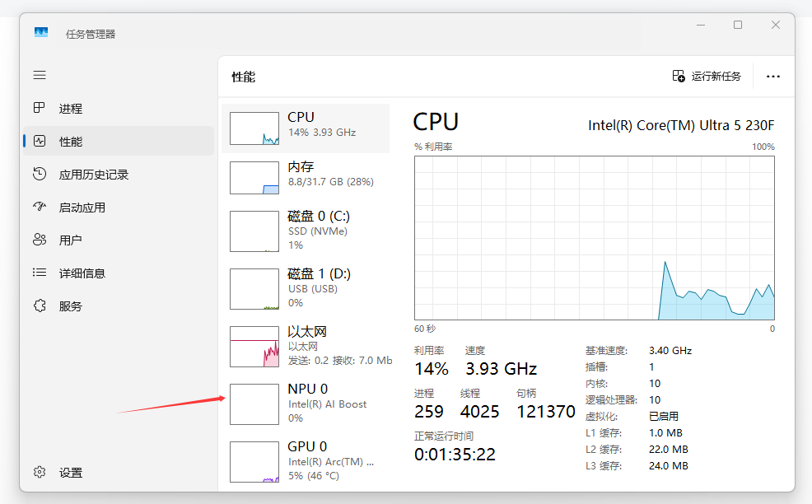Open the 服务 (Services) puzzle icon
The image size is (812, 504).
pyautogui.click(x=40, y=306)
